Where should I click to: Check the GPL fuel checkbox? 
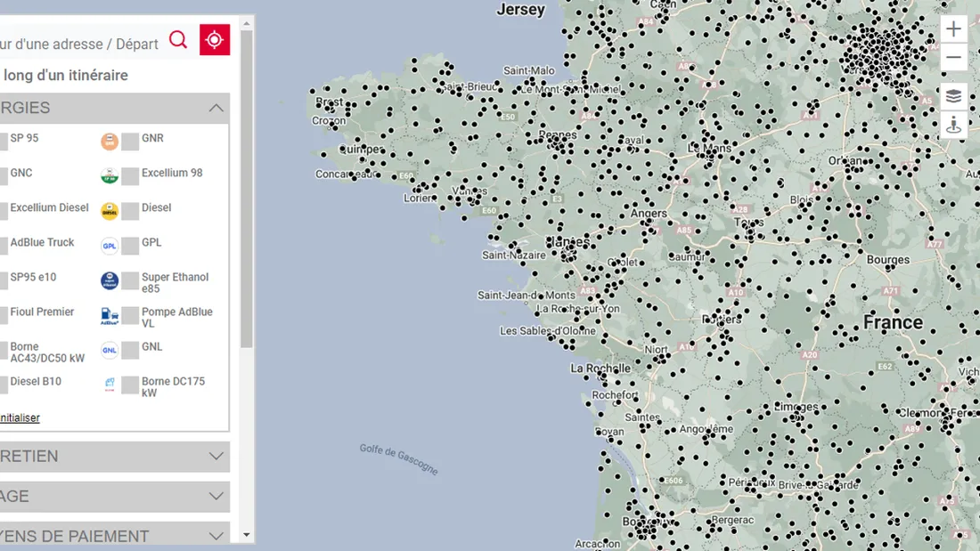point(130,247)
